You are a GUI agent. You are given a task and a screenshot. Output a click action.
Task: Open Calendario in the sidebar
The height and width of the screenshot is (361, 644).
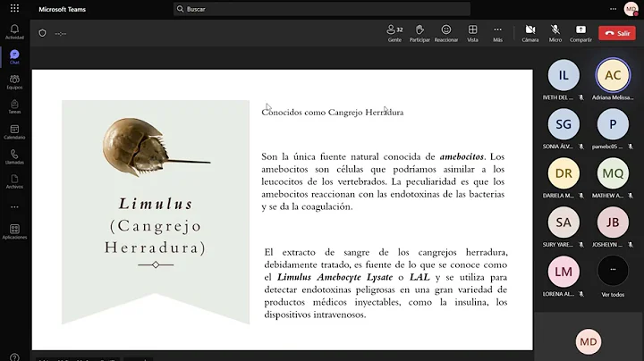coord(14,131)
